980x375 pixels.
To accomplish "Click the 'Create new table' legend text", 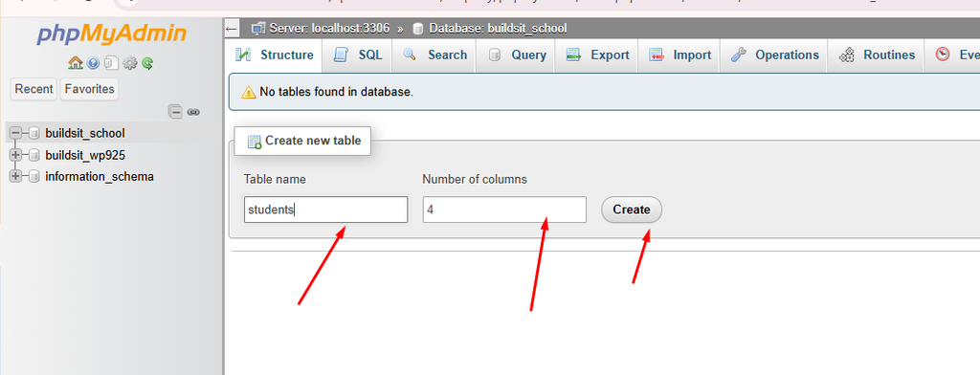I will [x=313, y=141].
